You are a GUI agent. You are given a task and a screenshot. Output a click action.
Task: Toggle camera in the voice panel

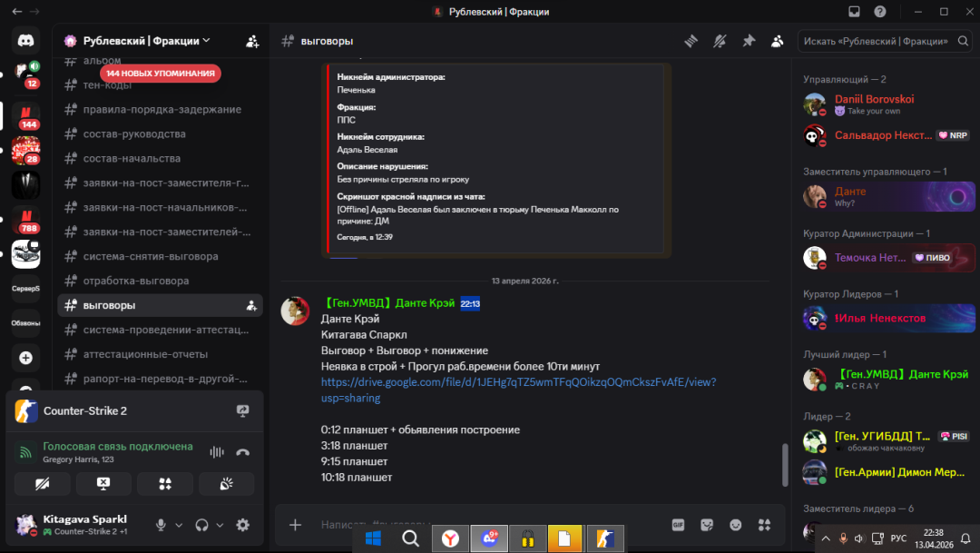[x=43, y=483]
